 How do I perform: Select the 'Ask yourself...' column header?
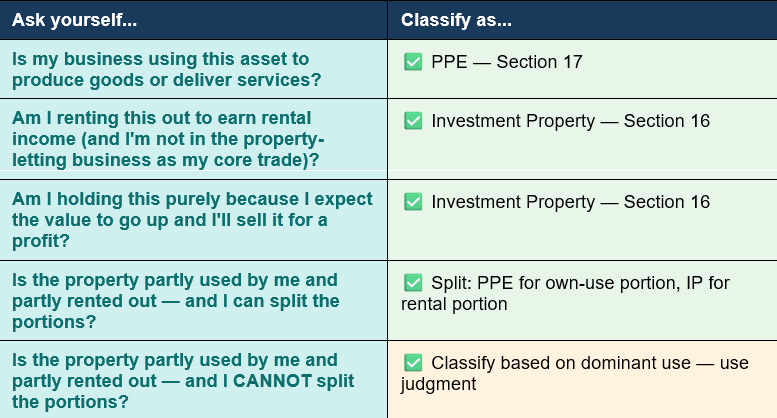tap(74, 20)
